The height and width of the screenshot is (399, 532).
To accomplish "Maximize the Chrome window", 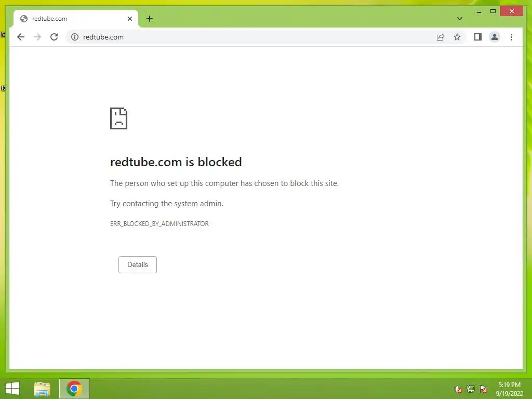I will pyautogui.click(x=493, y=11).
